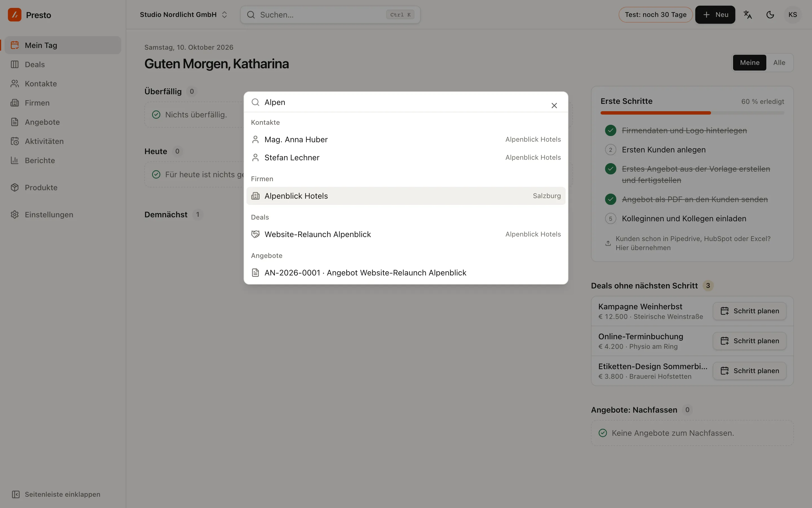Screen dimensions: 812x508
Task: Switch the filter to Alle
Action: pyautogui.click(x=779, y=62)
